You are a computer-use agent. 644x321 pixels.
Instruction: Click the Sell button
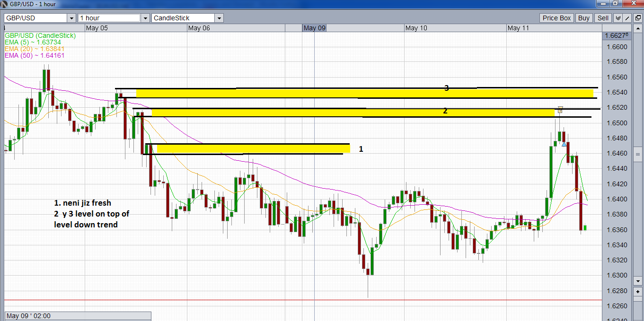603,18
